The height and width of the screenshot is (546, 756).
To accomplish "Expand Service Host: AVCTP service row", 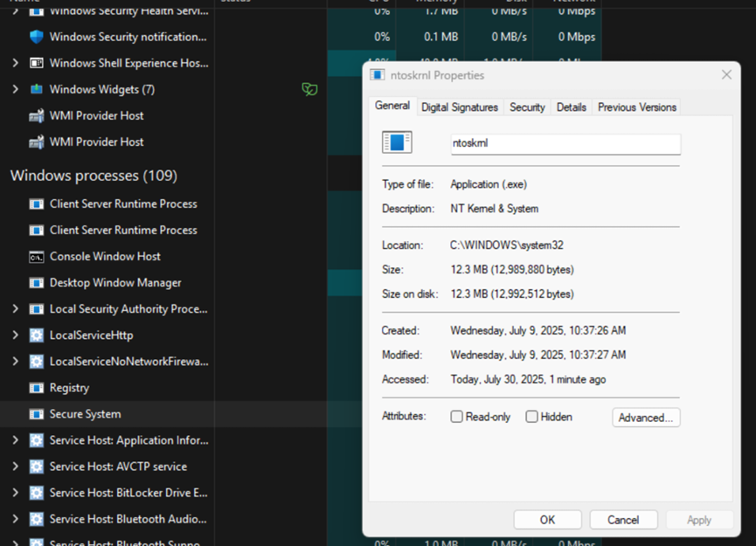I will [x=16, y=467].
